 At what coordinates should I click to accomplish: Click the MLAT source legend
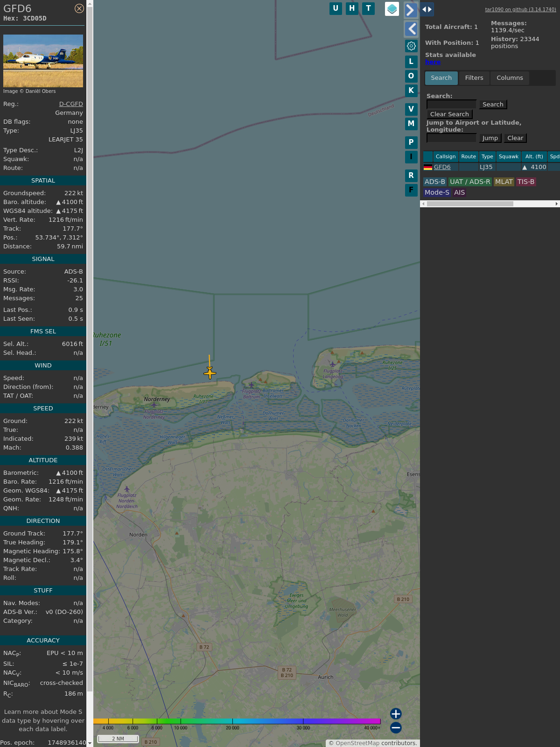coord(504,182)
